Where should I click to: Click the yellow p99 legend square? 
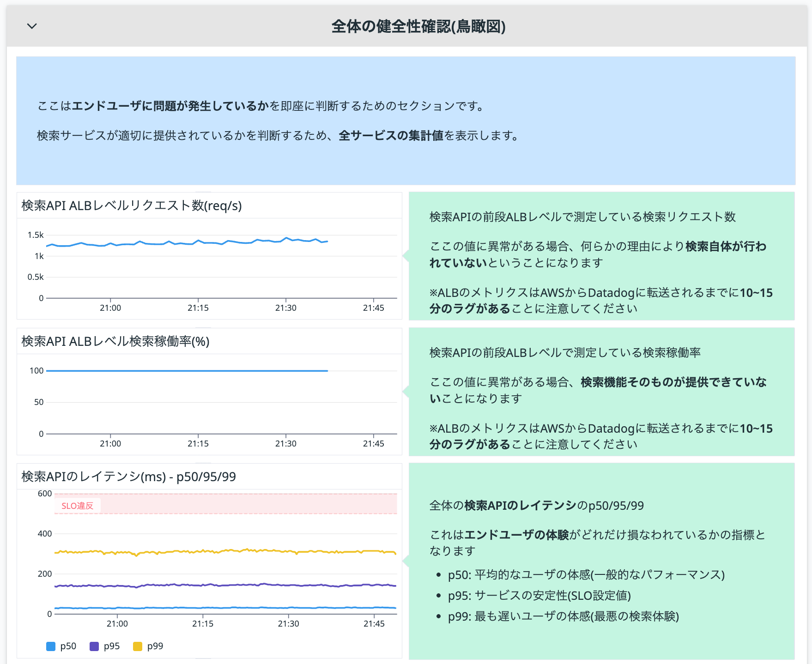[x=137, y=646]
